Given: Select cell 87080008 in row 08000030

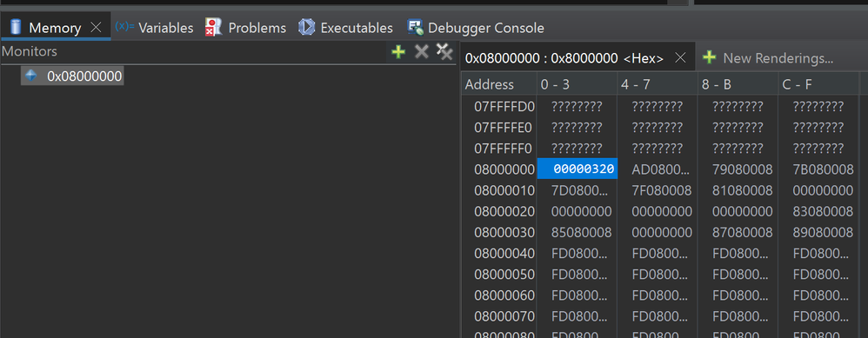Looking at the screenshot, I should click(738, 232).
